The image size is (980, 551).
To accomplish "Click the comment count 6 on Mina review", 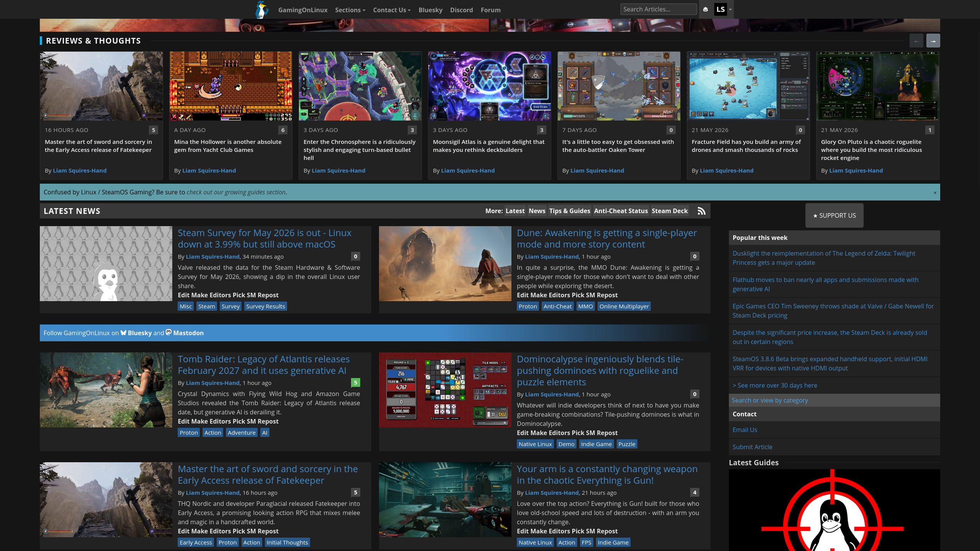I will coord(283,130).
